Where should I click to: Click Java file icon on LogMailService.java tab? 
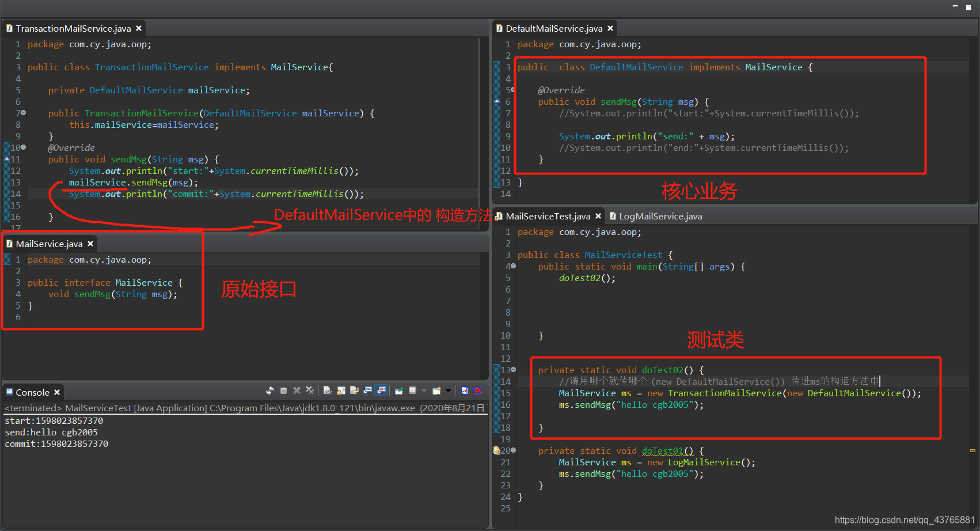pyautogui.click(x=613, y=216)
